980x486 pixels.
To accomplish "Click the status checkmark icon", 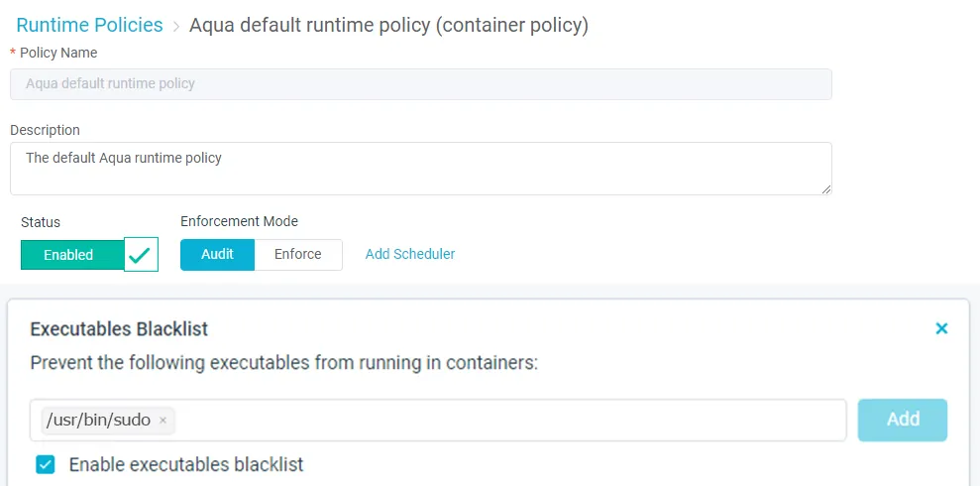I will click(x=142, y=255).
